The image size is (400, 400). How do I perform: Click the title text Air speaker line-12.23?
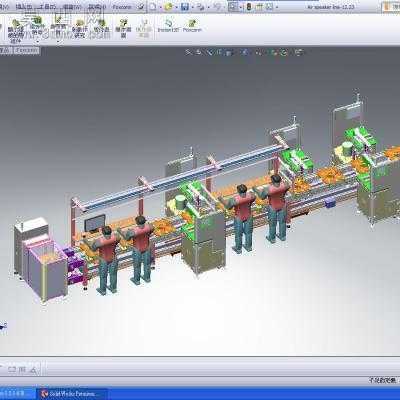tap(331, 7)
